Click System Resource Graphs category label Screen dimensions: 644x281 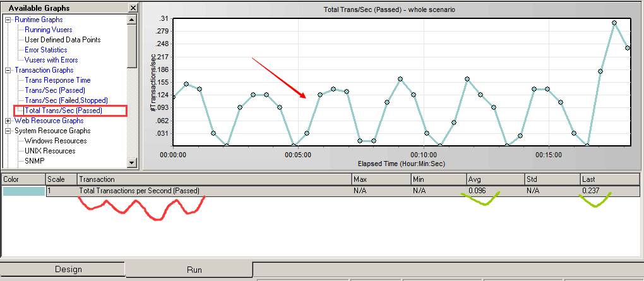point(52,131)
